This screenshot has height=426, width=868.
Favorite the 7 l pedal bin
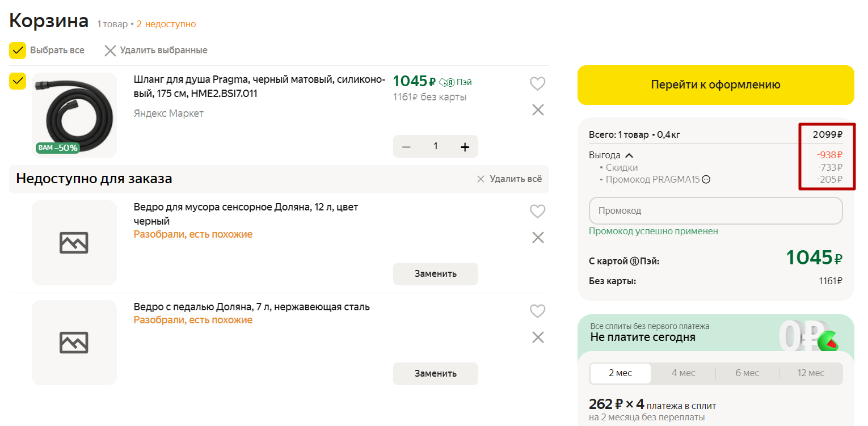(x=537, y=311)
